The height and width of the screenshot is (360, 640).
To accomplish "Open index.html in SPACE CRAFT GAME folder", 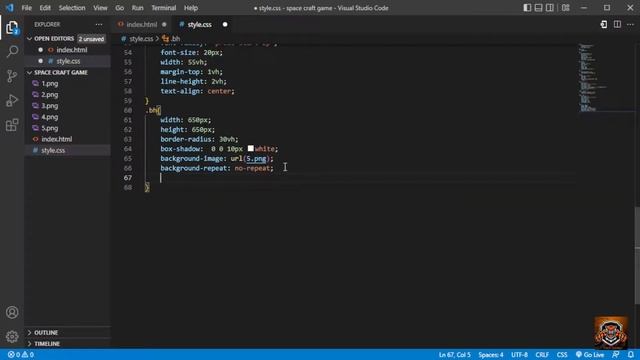I will coord(57,139).
